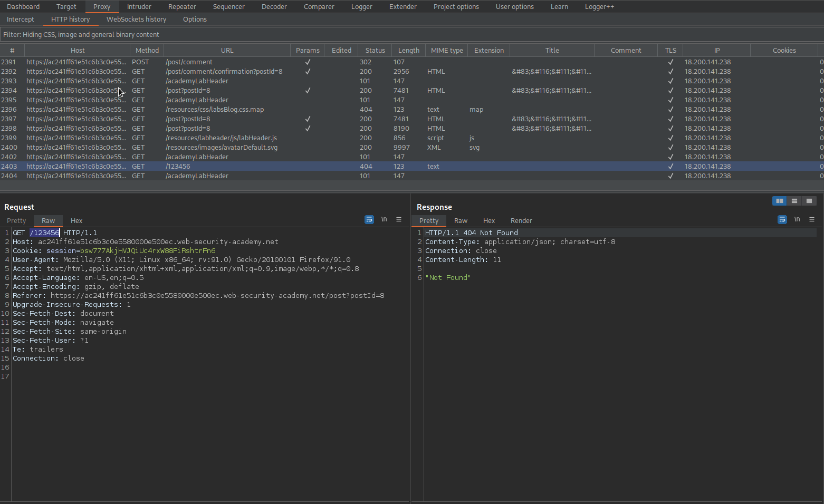This screenshot has width=824, height=504.
Task: Sort history by Extension column
Action: click(x=489, y=50)
